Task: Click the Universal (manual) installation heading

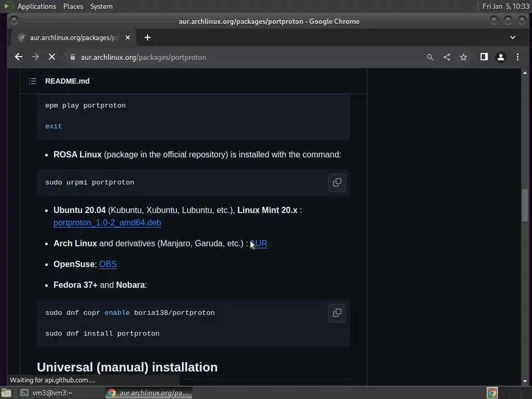Action: click(127, 367)
